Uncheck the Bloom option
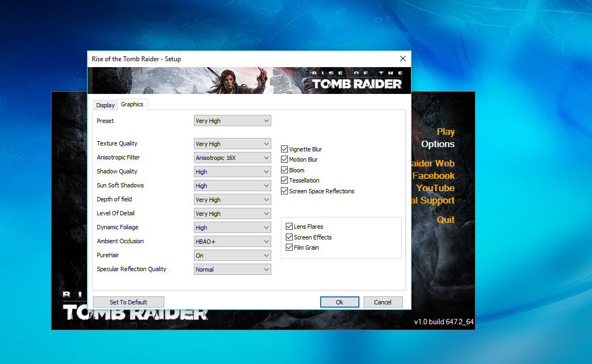Screen dimensions: 592x364 [x=285, y=170]
